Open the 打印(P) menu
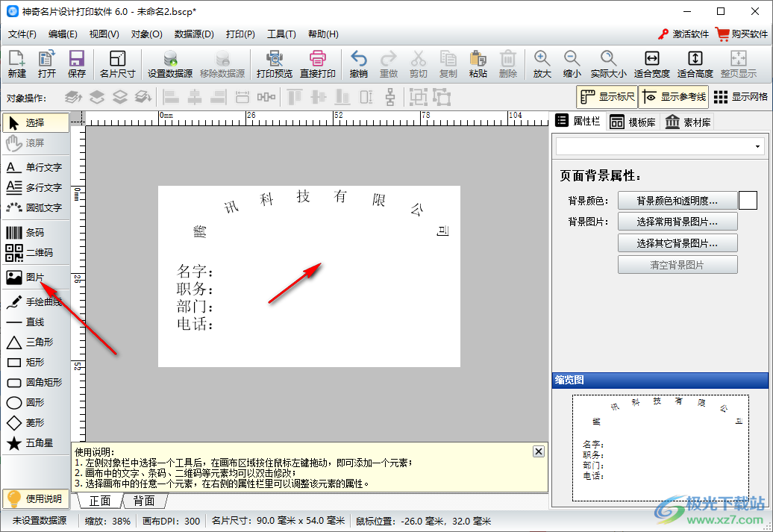The image size is (773, 532). 240,34
